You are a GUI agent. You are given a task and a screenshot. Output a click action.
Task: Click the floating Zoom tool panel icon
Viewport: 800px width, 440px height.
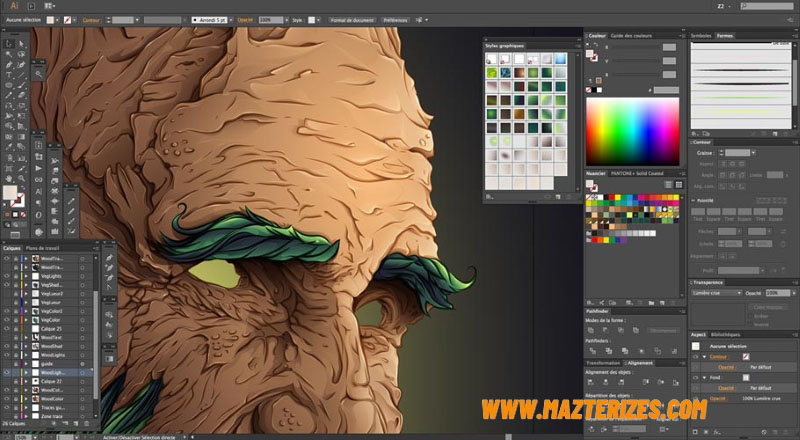tap(39, 75)
